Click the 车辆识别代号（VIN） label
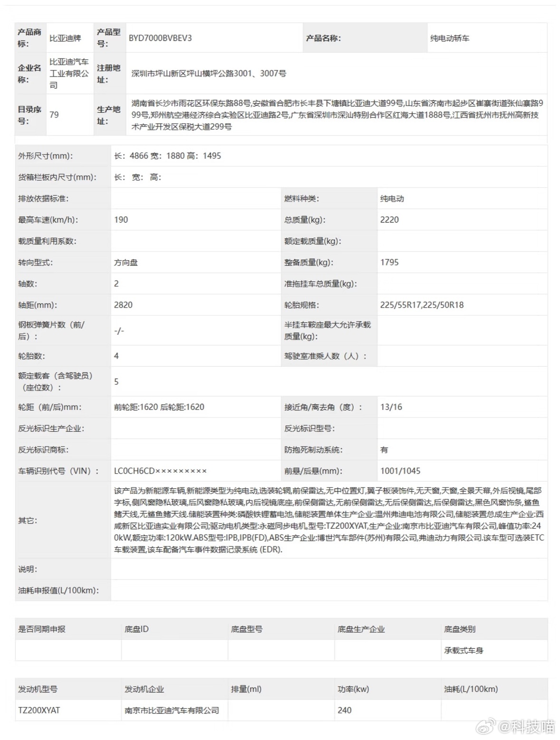 pyautogui.click(x=58, y=471)
